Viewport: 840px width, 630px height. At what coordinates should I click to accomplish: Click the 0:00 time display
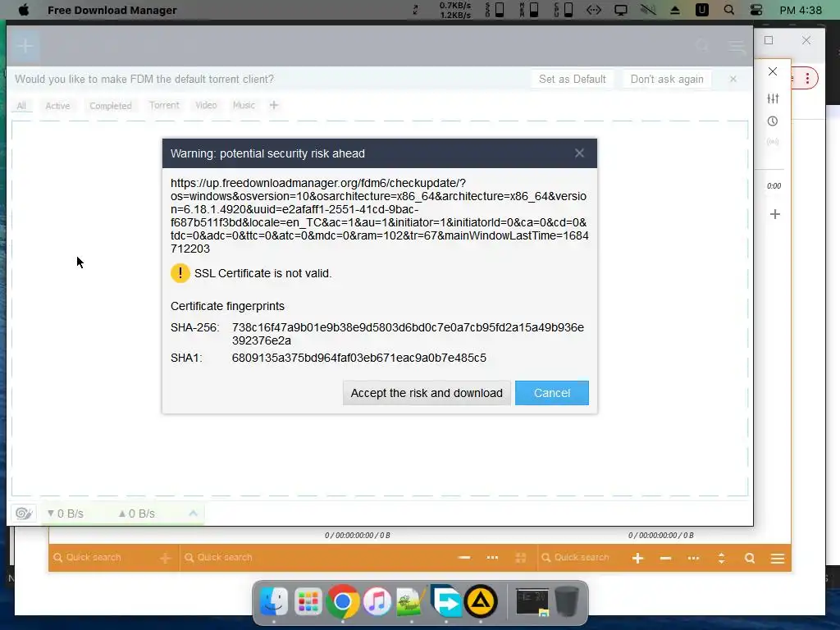tap(774, 186)
